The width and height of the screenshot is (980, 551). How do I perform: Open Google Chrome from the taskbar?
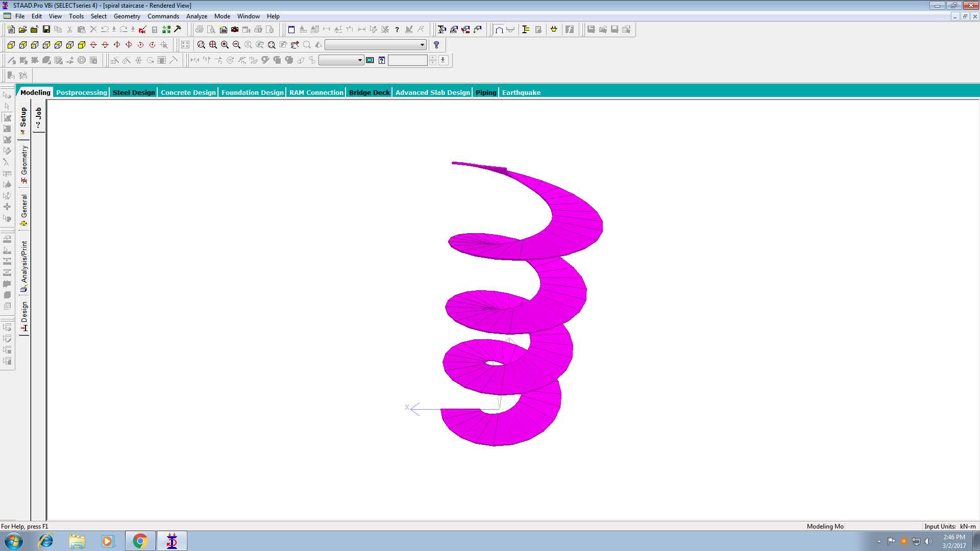140,541
